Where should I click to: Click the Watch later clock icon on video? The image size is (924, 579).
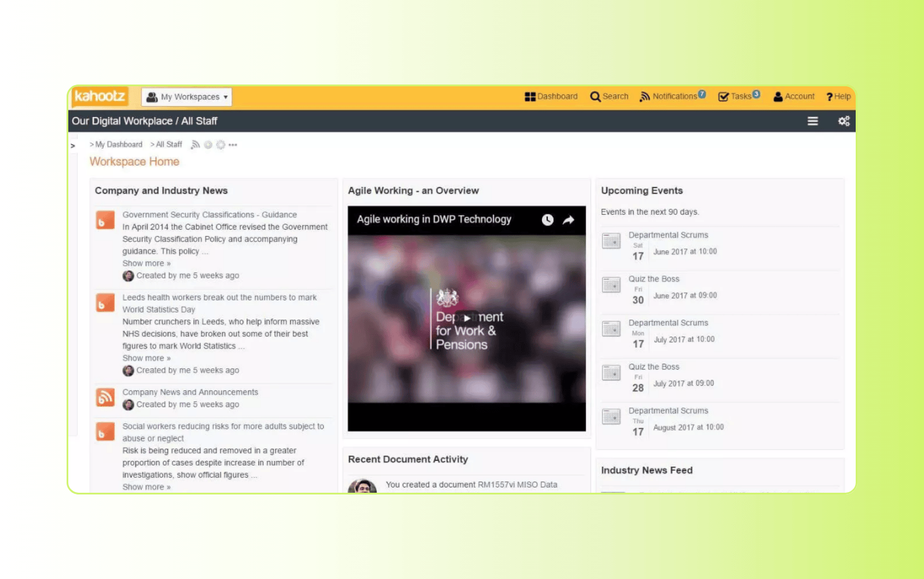pos(547,220)
